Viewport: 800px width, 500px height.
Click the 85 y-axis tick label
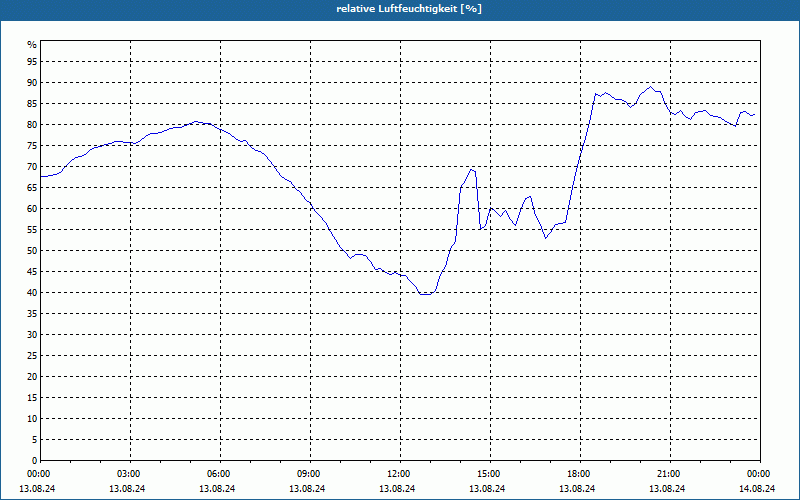tap(32, 104)
